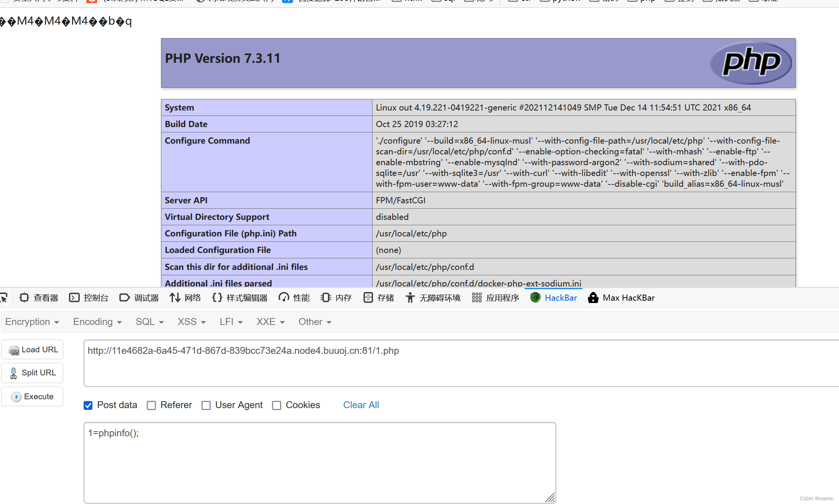Image resolution: width=839 pixels, height=504 pixels.
Task: Expand the LFI dropdown menu
Action: coord(231,322)
